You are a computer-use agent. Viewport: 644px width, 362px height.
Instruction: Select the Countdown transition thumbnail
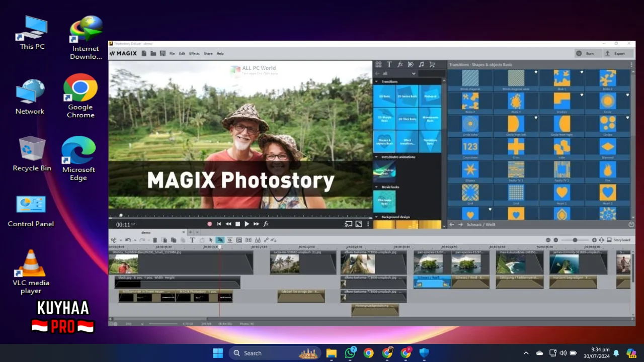point(470,147)
